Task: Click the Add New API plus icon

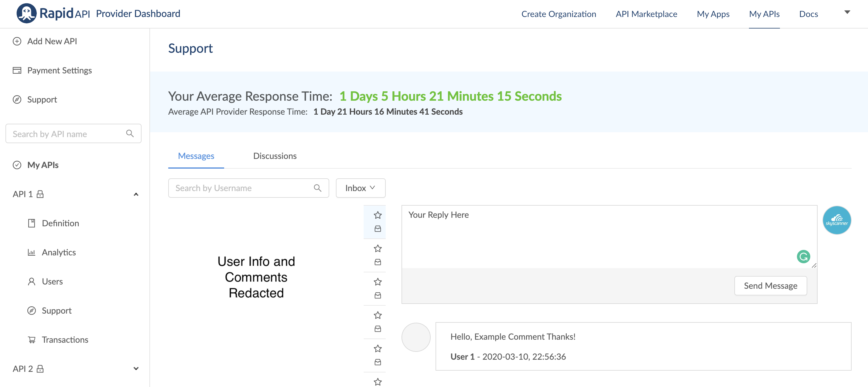Action: 17,41
